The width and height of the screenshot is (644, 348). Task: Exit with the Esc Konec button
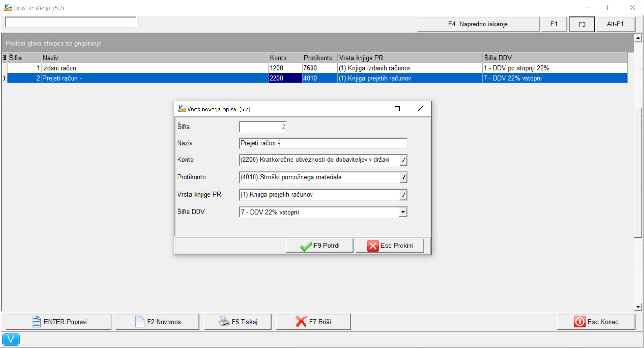pyautogui.click(x=596, y=322)
